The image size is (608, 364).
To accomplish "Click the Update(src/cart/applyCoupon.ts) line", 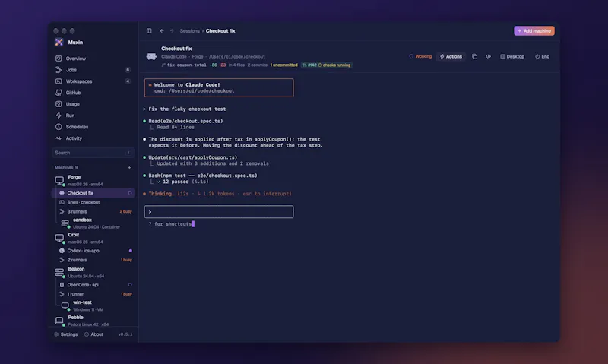I will [193, 157].
